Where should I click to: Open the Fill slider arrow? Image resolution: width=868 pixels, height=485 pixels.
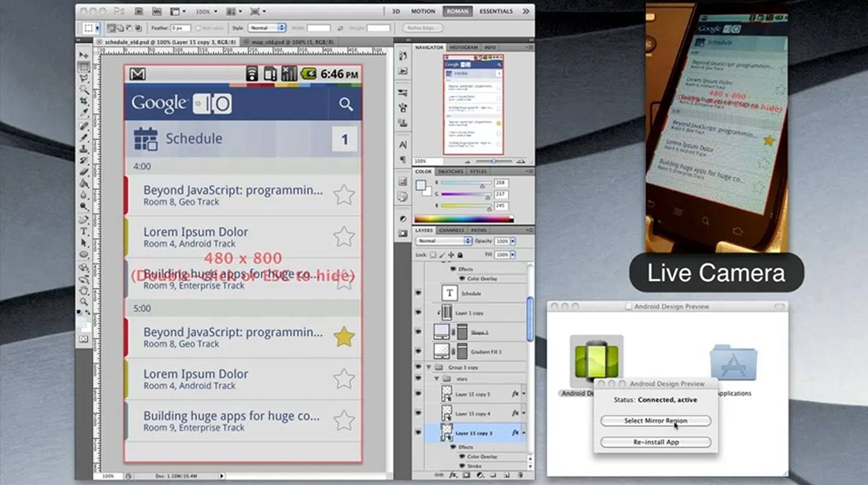tap(513, 254)
